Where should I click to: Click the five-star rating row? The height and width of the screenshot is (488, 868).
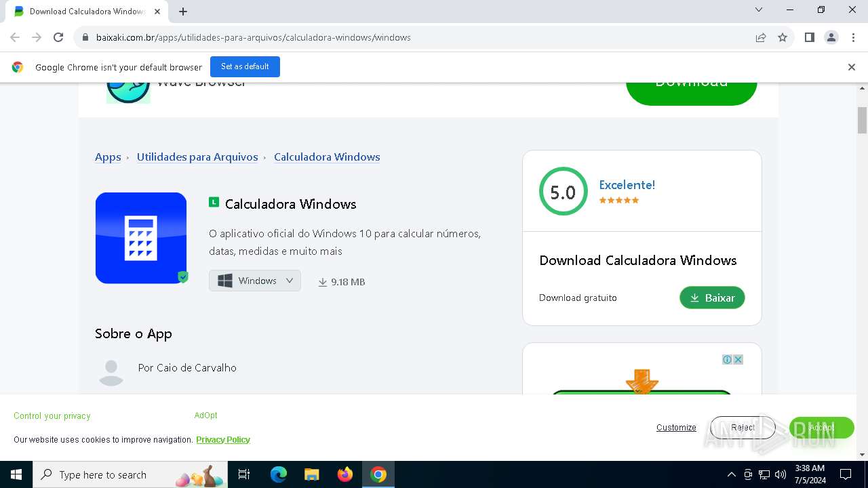pyautogui.click(x=619, y=201)
